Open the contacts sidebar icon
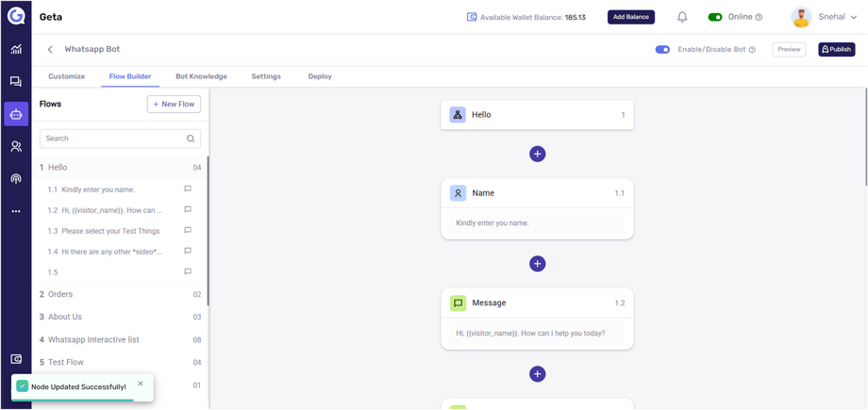Viewport: 868px width, 410px height. click(x=16, y=147)
